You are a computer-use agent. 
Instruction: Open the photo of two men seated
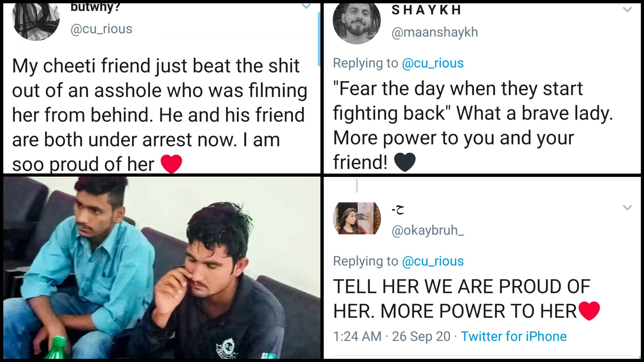pos(162,268)
